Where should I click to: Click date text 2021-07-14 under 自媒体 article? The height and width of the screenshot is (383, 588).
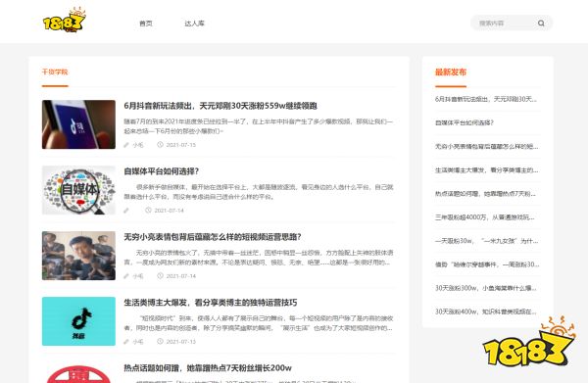click(170, 211)
